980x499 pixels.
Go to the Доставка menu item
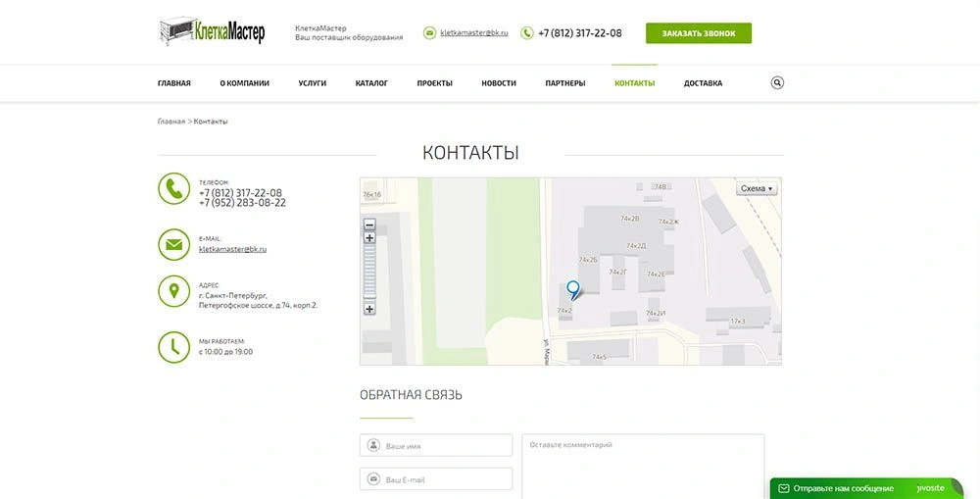pyautogui.click(x=703, y=83)
